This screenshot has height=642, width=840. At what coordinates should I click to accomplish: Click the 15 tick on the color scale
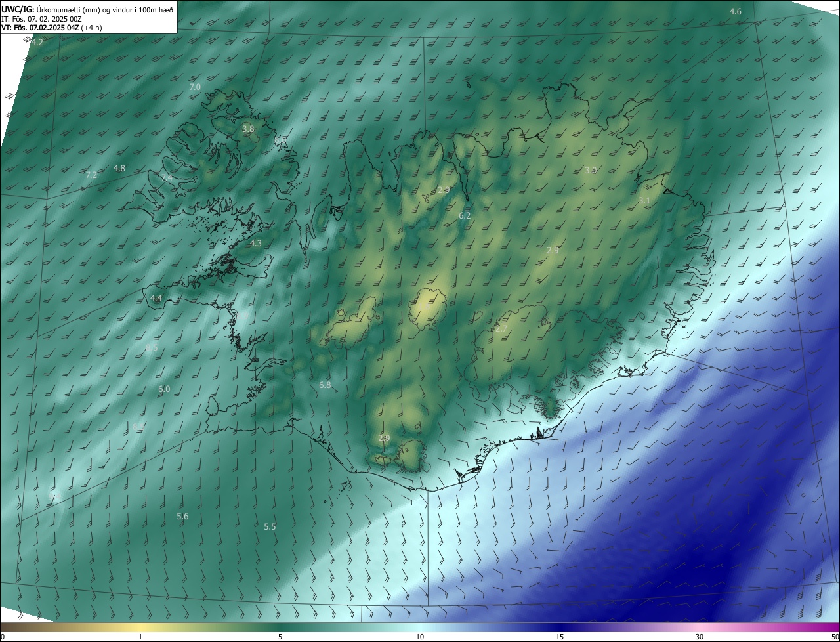click(560, 637)
